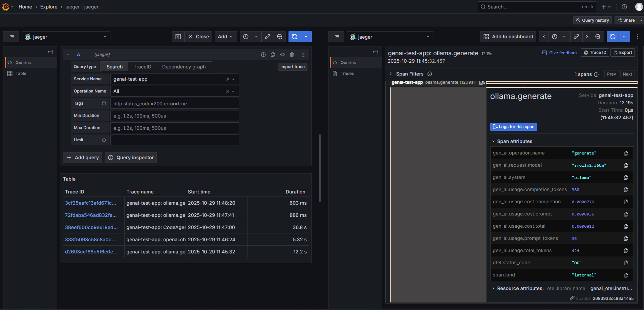The width and height of the screenshot is (644, 310).
Task: Open the Grafana logo home menu
Action: (6, 7)
